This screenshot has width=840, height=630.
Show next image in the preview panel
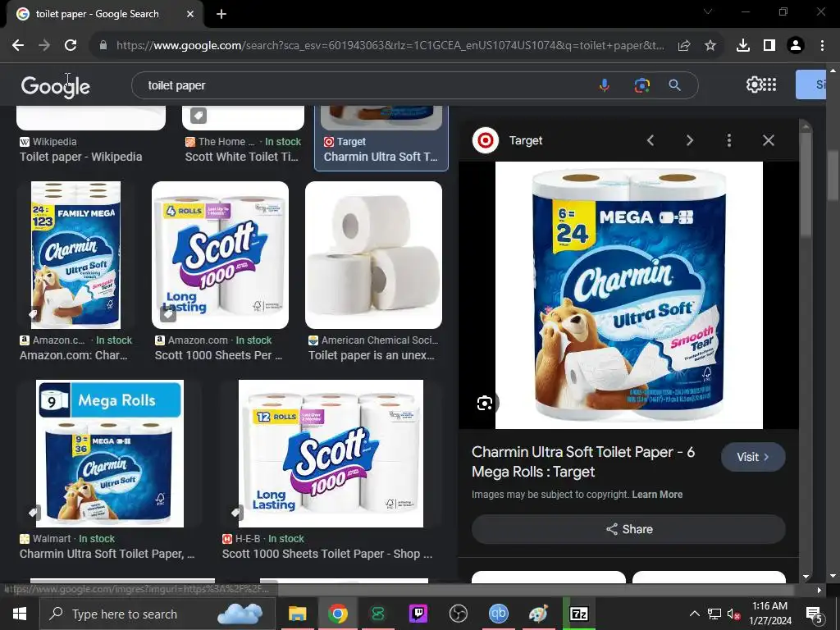689,140
